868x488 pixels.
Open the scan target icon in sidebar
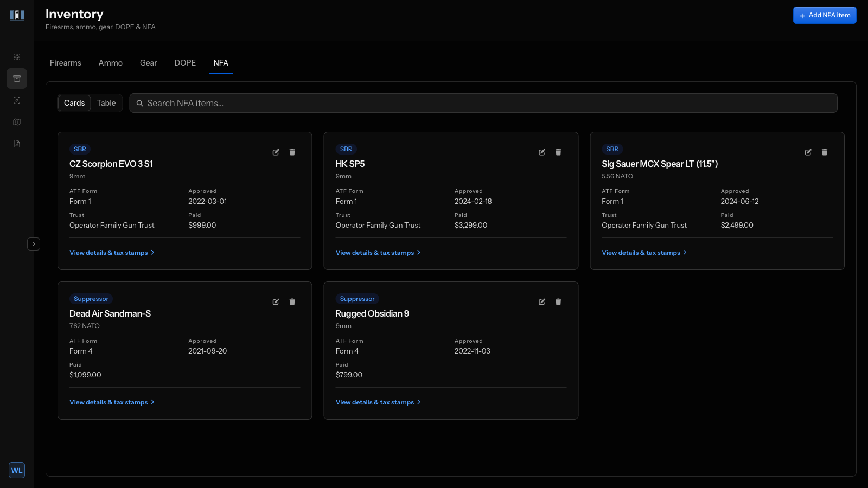17,100
